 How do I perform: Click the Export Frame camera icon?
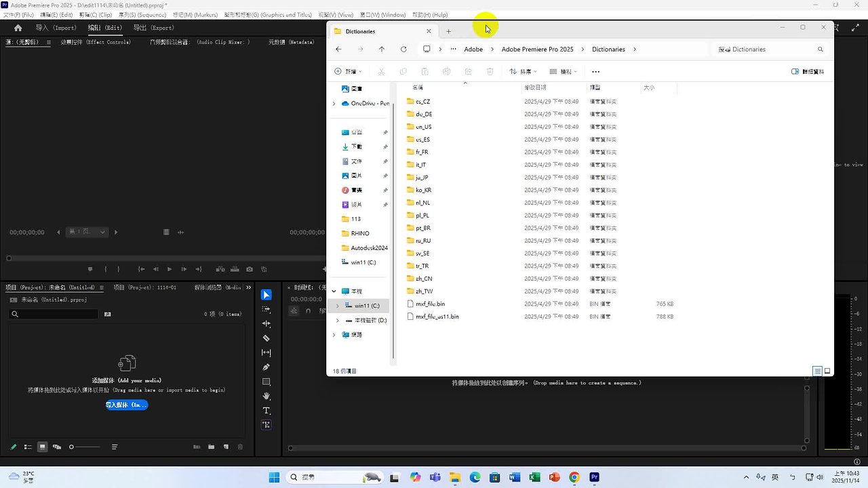(250, 269)
